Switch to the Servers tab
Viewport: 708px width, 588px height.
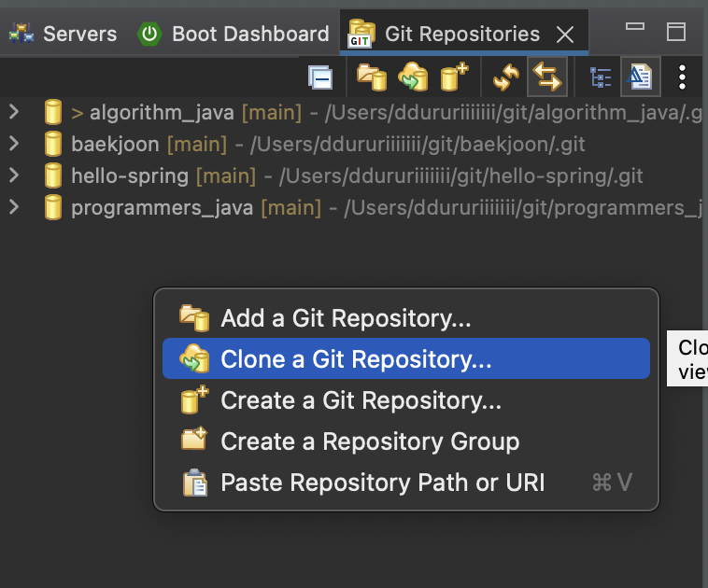(x=63, y=34)
